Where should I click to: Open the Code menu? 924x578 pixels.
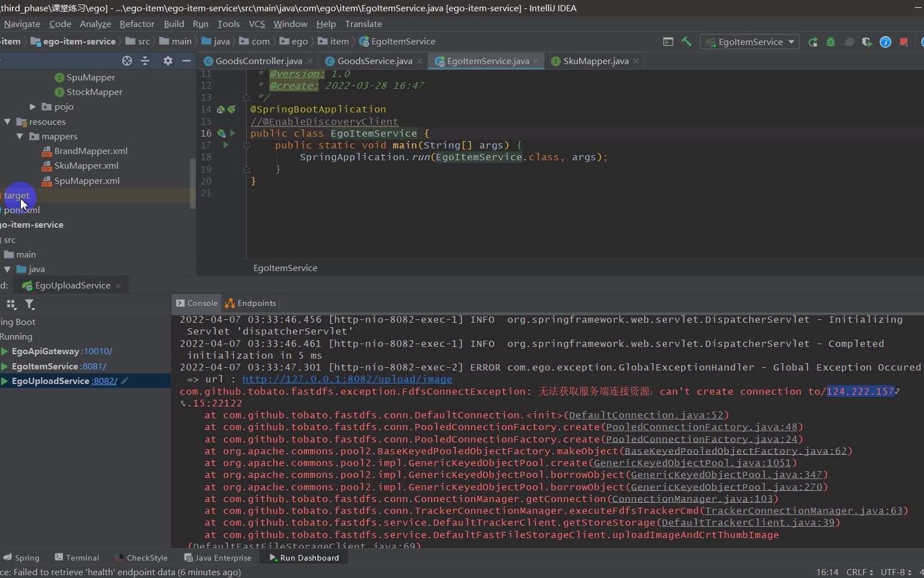[60, 24]
